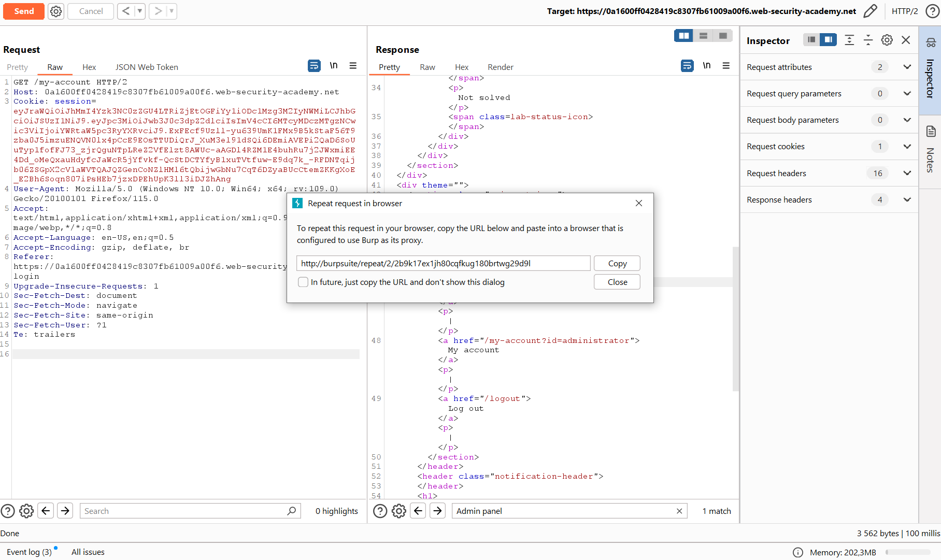Open previous-history dropdown arrow beside back button
941x560 pixels.
[140, 11]
